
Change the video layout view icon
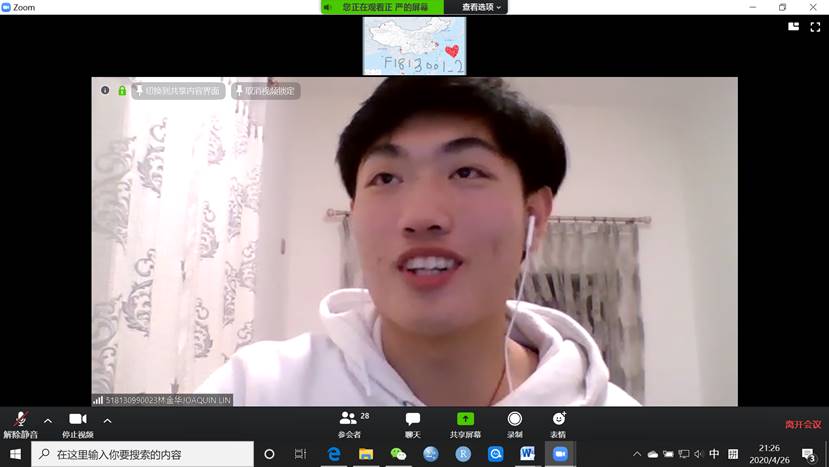[x=793, y=27]
